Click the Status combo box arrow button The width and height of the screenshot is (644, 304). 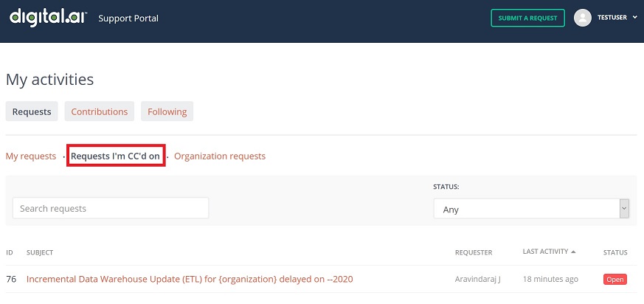point(624,209)
